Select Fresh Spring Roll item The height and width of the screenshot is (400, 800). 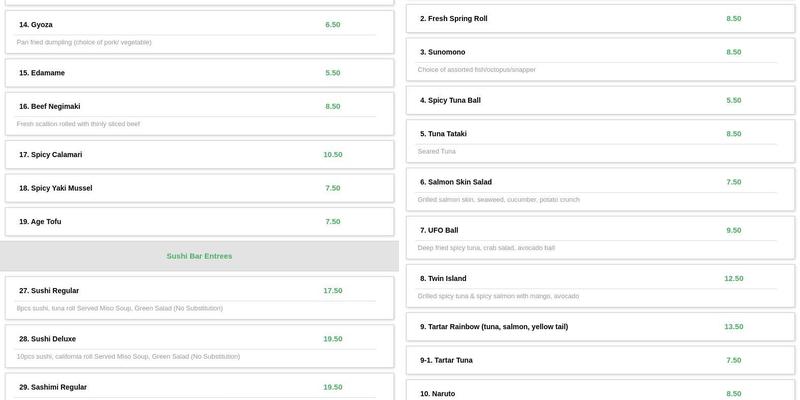click(599, 19)
